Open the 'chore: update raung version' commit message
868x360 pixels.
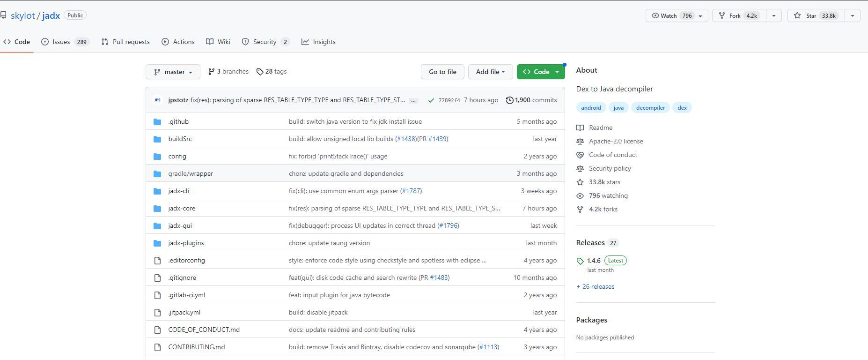coord(329,243)
